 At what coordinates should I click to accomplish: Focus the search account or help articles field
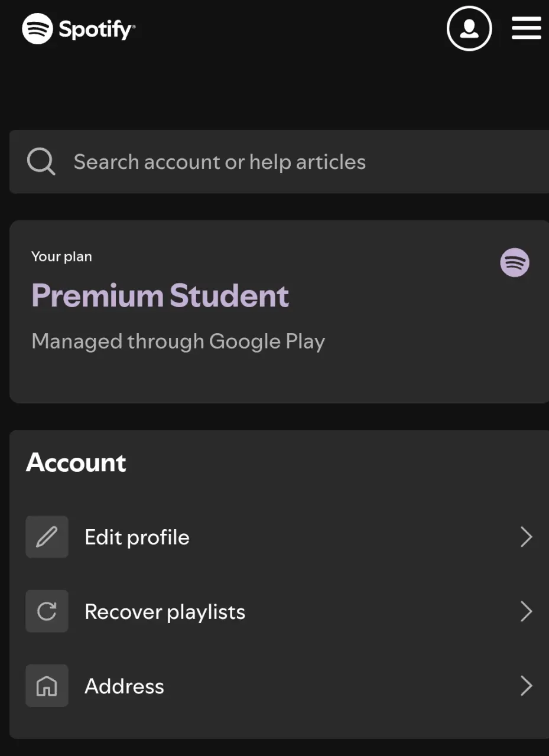click(x=279, y=162)
